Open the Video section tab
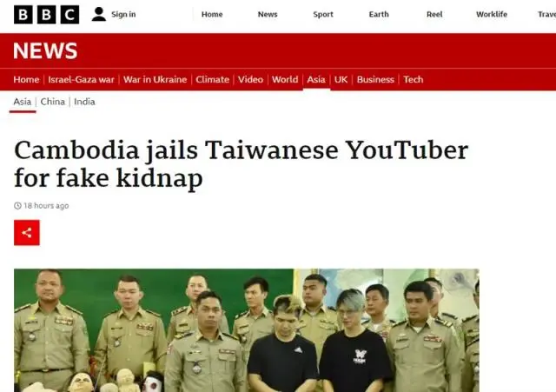 [250, 79]
